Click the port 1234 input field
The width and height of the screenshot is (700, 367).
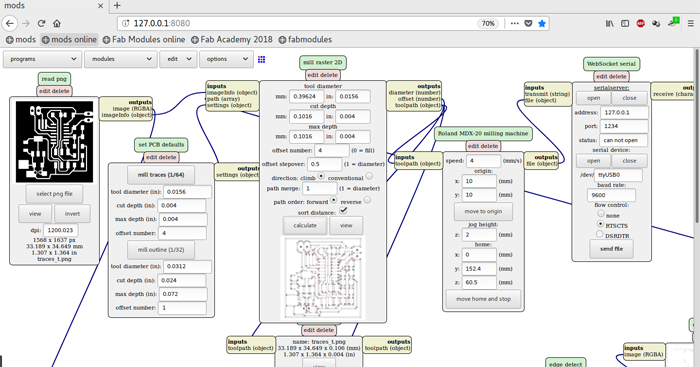[x=624, y=126]
